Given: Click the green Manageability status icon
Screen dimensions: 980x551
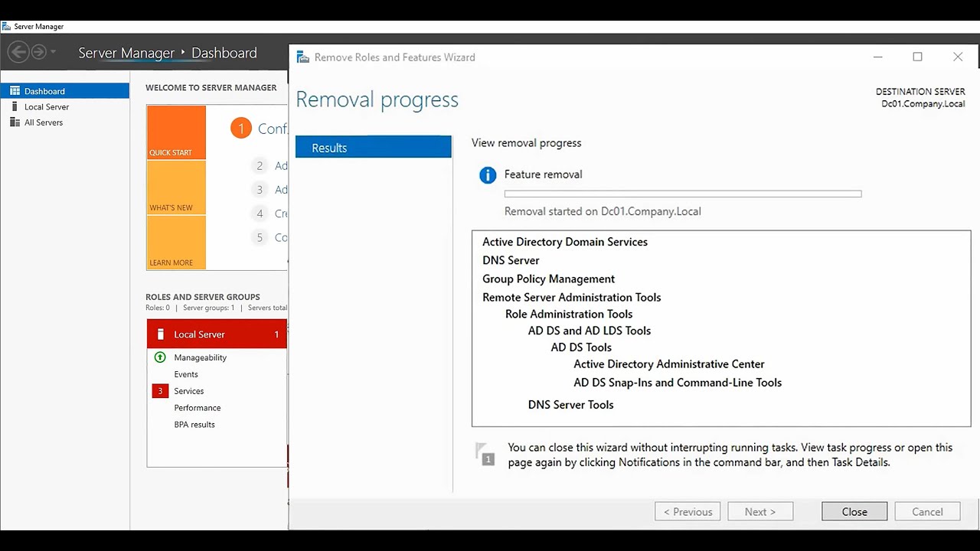Looking at the screenshot, I should click(160, 357).
